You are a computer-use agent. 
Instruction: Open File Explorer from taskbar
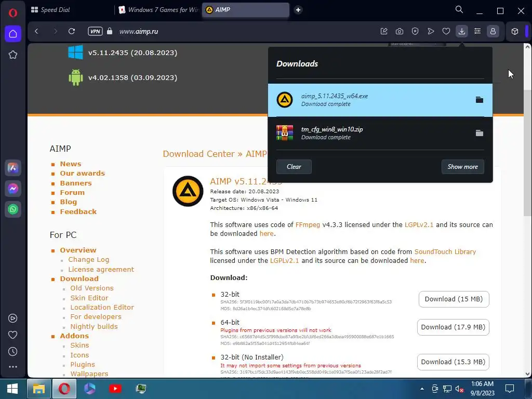(38, 389)
